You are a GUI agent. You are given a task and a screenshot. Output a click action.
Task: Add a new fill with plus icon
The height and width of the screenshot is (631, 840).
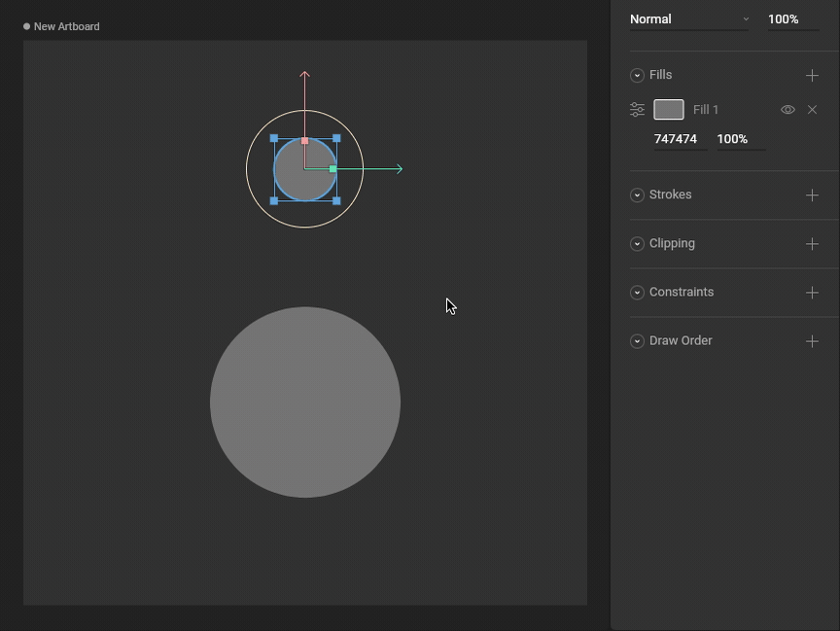[x=812, y=75]
